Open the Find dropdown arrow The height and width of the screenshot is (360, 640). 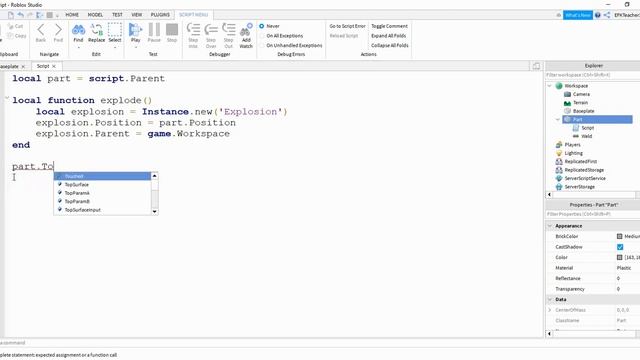tap(78, 47)
